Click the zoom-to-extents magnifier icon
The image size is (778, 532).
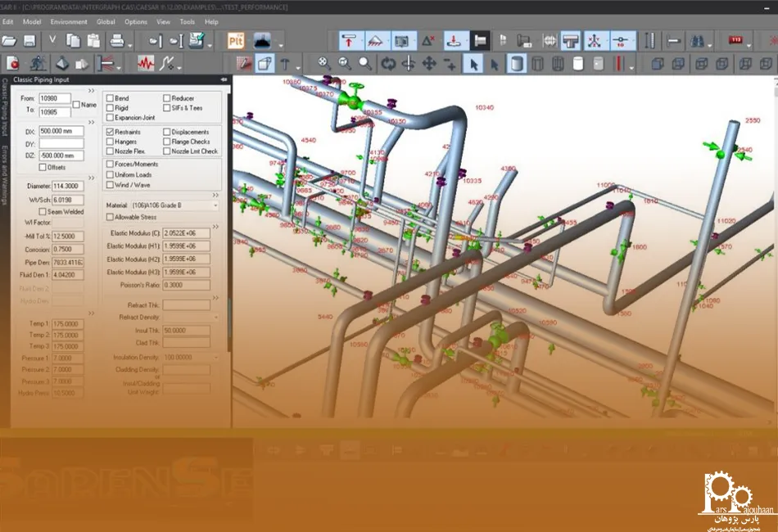[323, 64]
